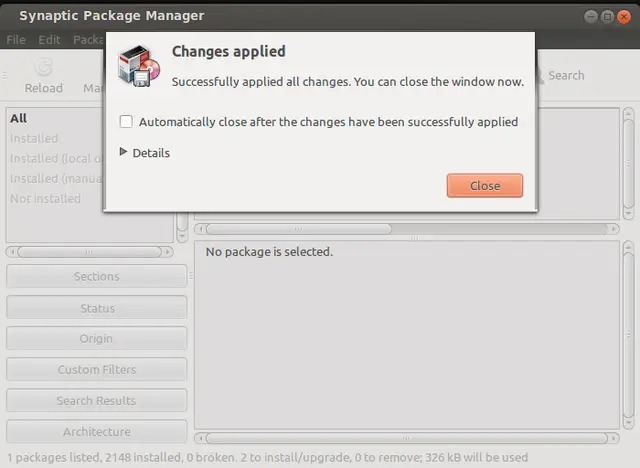Switch to the Status filter view

[x=97, y=308]
